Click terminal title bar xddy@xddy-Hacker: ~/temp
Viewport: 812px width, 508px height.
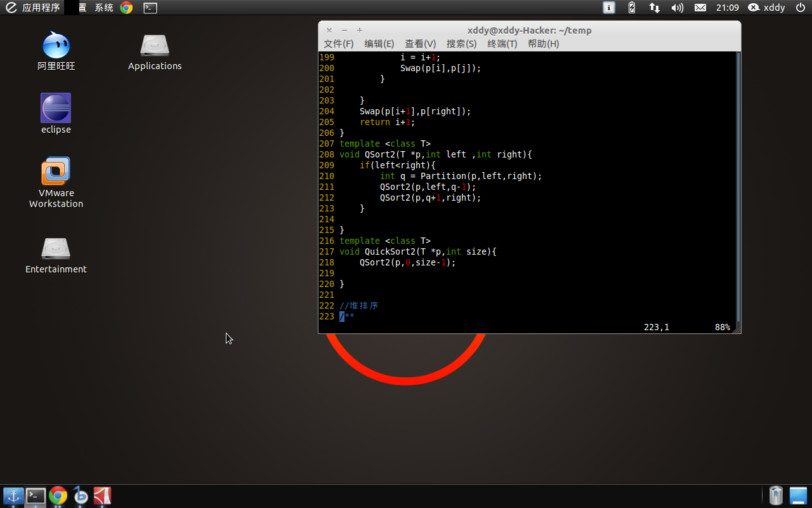click(529, 30)
